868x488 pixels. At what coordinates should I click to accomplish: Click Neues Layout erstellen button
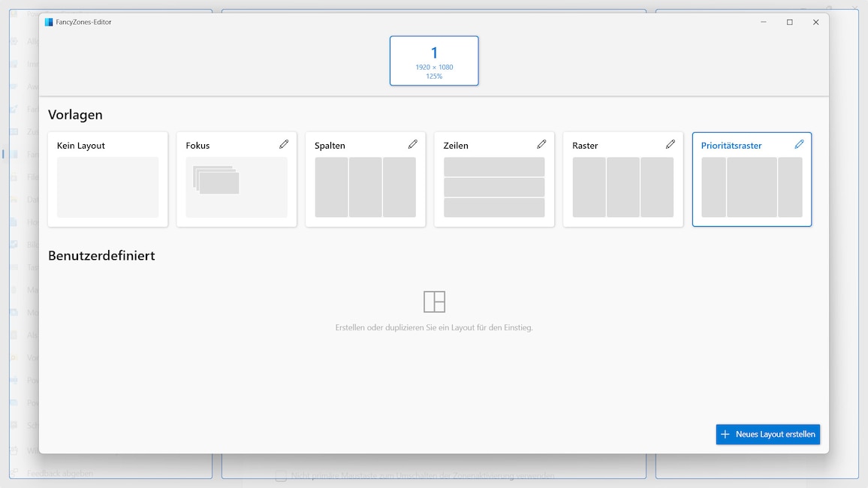click(x=768, y=435)
